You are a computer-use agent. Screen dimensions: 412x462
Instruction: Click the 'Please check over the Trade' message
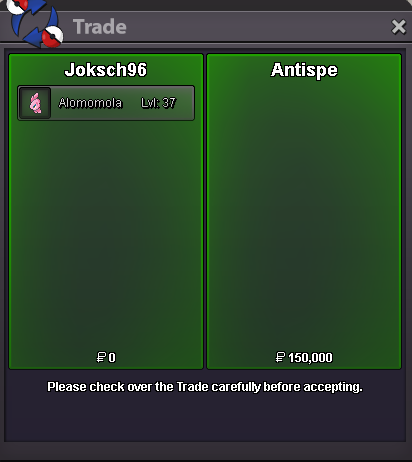tap(205, 387)
